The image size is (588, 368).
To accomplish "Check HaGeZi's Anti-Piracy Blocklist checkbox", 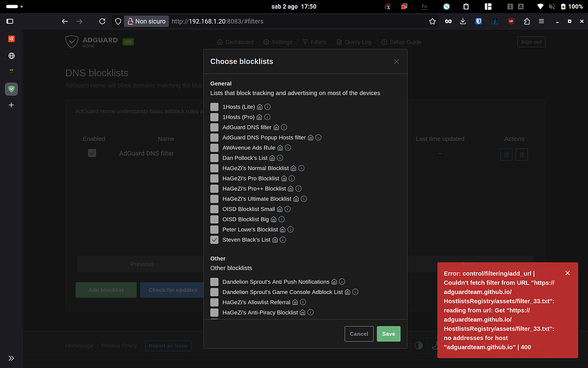I will (x=214, y=312).
